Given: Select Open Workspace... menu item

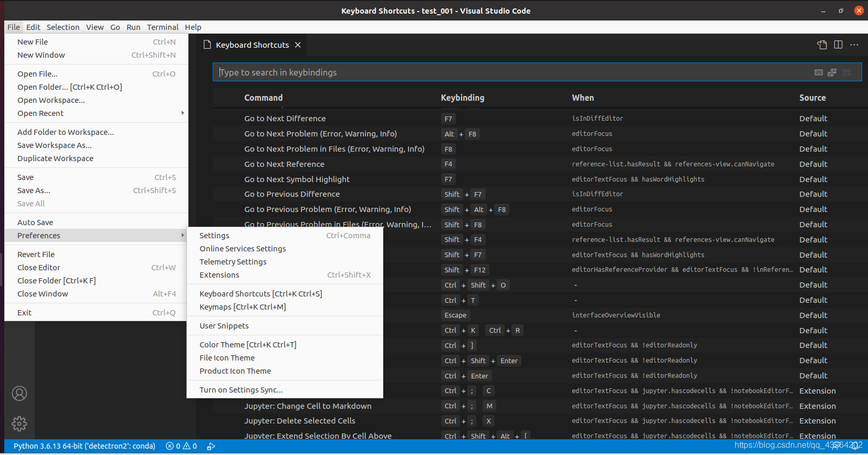Looking at the screenshot, I should click(96, 100).
